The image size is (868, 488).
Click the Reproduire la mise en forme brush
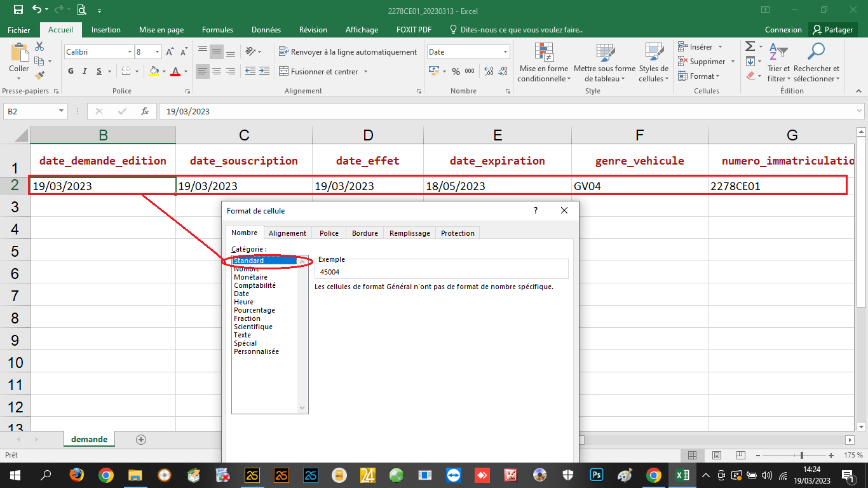pos(39,74)
